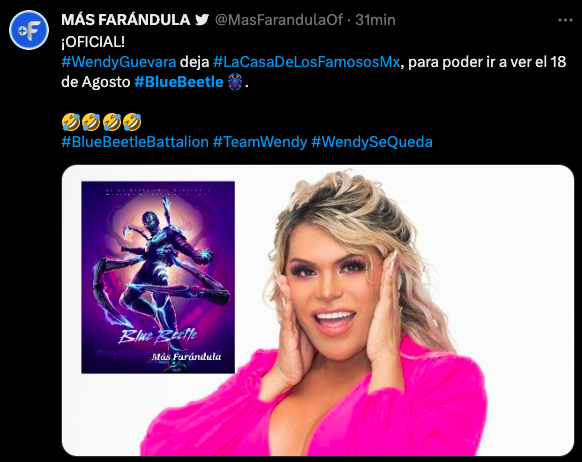Viewport: 582px width, 462px height.
Task: Select the #BlueBeetleBattalion hashtag
Action: pos(135,142)
